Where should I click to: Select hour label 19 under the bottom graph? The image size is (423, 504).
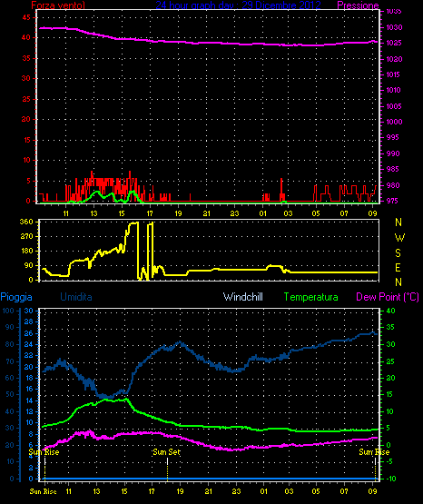[180, 491]
